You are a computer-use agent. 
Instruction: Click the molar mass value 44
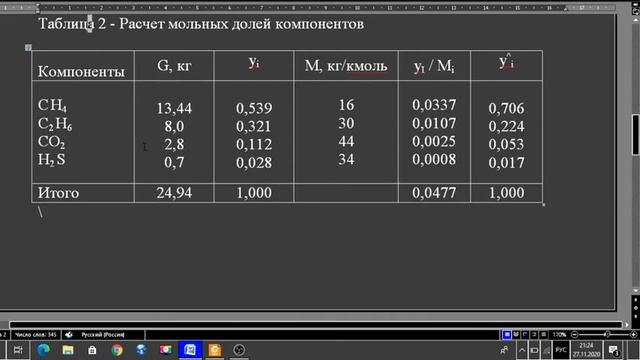pyautogui.click(x=346, y=142)
